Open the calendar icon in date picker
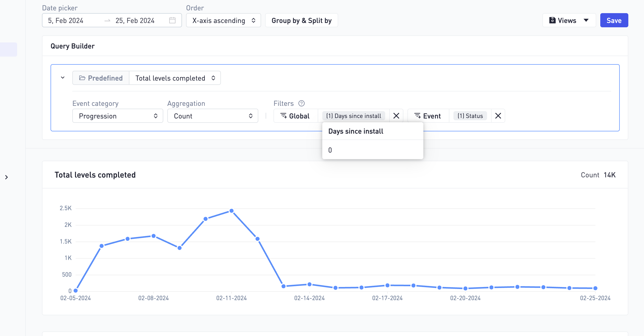The height and width of the screenshot is (336, 644). pyautogui.click(x=172, y=20)
